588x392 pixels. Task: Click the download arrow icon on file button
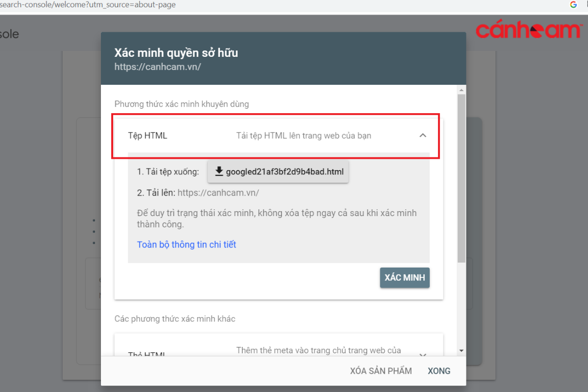219,171
